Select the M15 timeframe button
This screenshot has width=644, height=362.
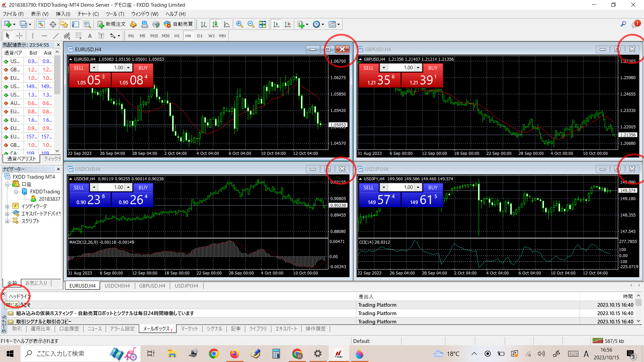pos(154,36)
